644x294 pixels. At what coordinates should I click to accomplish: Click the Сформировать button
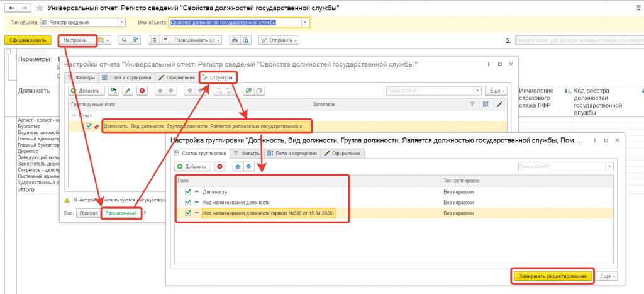[x=28, y=40]
